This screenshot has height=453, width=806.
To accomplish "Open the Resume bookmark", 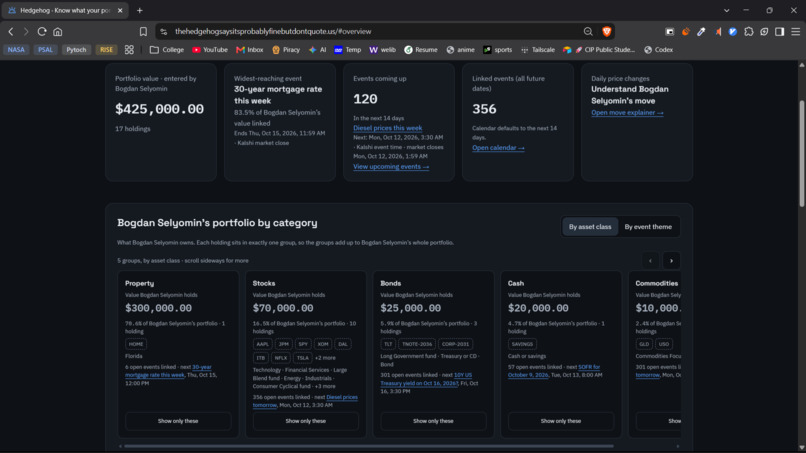I will point(420,50).
